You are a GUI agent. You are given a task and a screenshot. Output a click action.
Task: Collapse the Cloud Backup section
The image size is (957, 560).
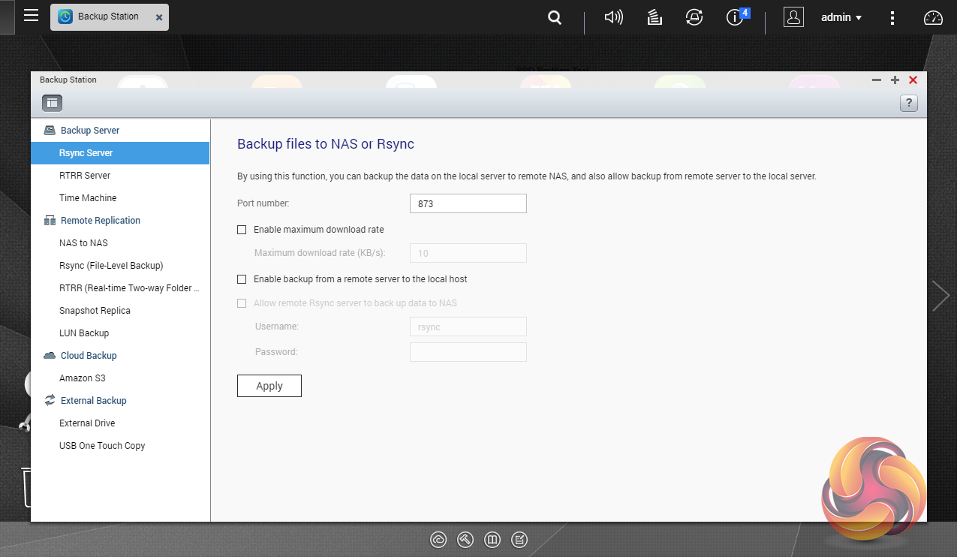(88, 356)
